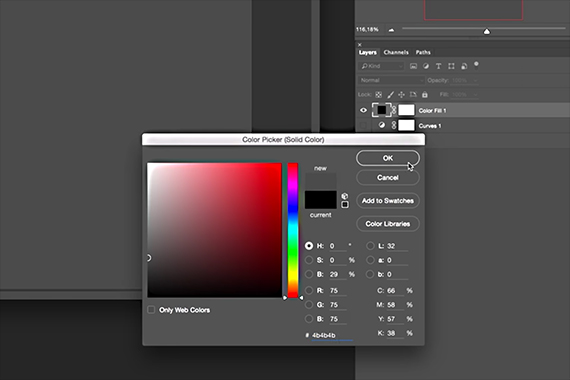Click the new gray color swatch

click(321, 182)
